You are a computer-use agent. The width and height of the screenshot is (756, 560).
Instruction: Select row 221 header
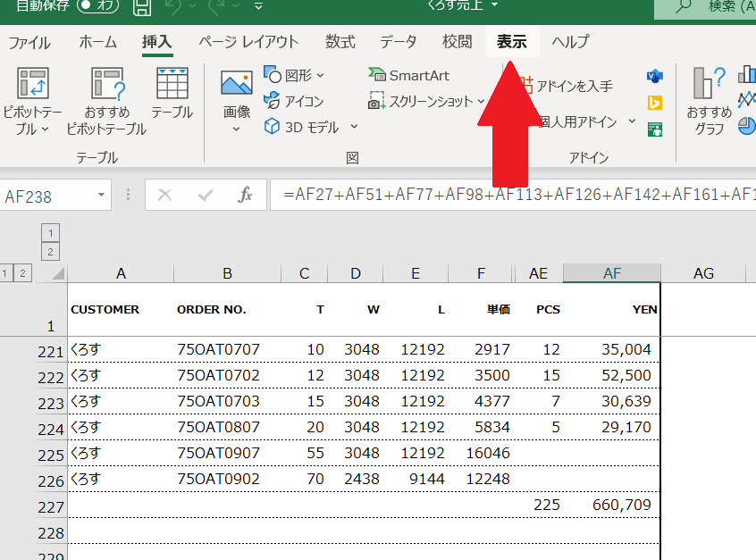coord(51,351)
